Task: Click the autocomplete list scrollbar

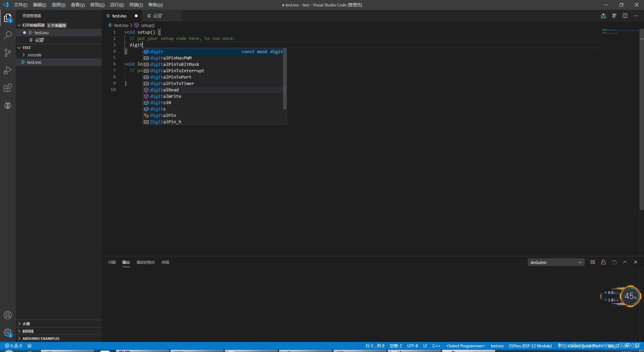Action: point(285,79)
